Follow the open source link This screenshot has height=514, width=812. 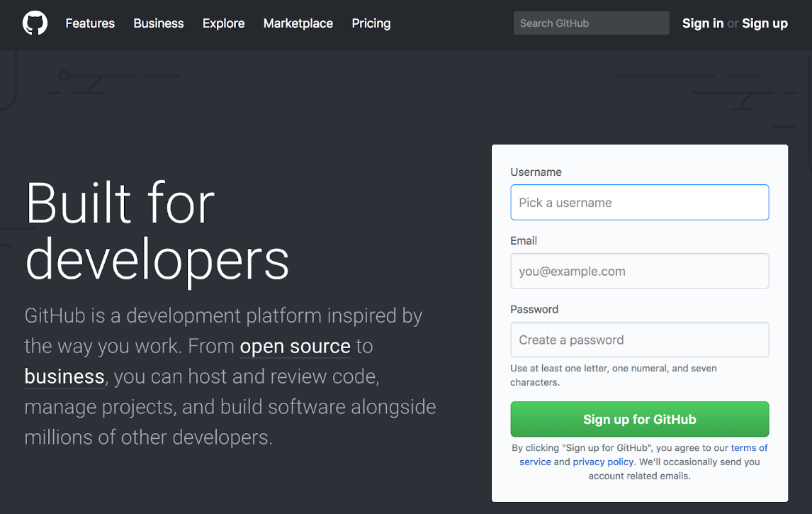pos(295,346)
